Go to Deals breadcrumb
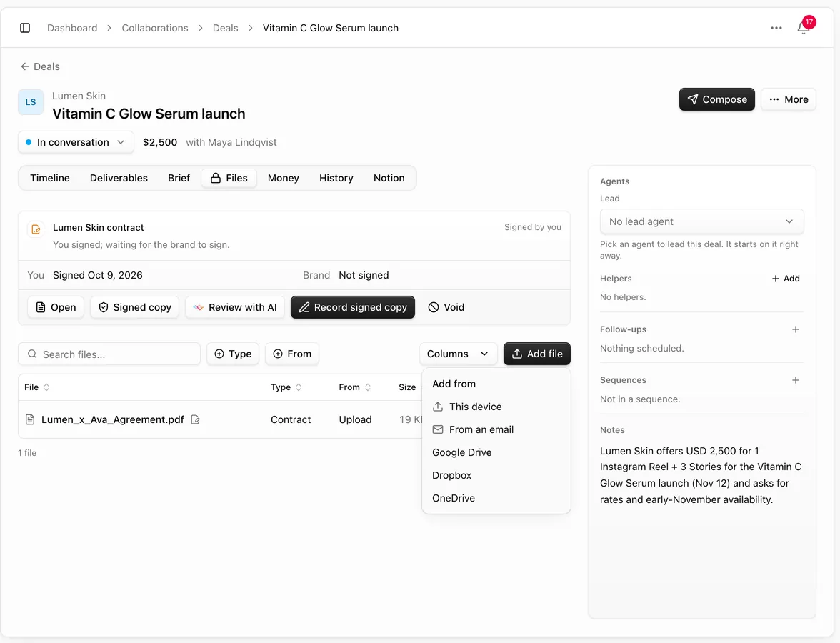 (226, 28)
